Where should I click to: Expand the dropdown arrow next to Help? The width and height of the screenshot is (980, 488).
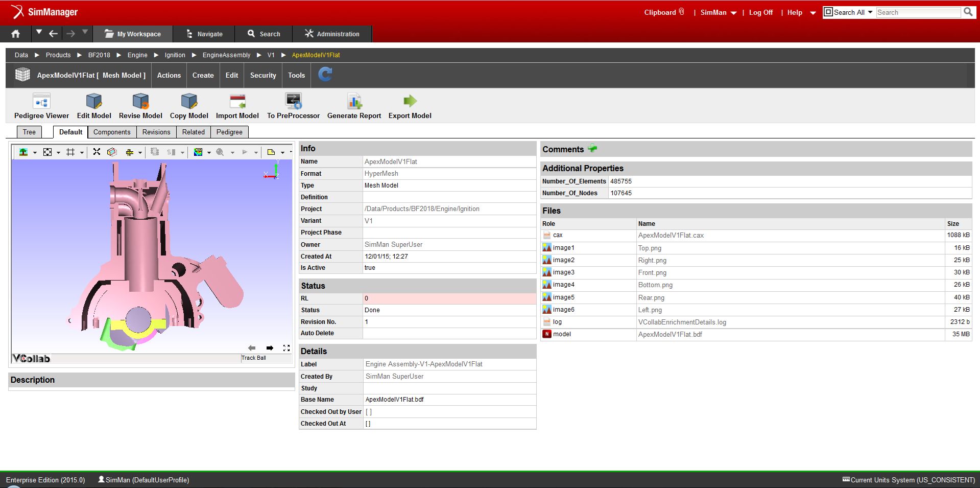point(813,13)
